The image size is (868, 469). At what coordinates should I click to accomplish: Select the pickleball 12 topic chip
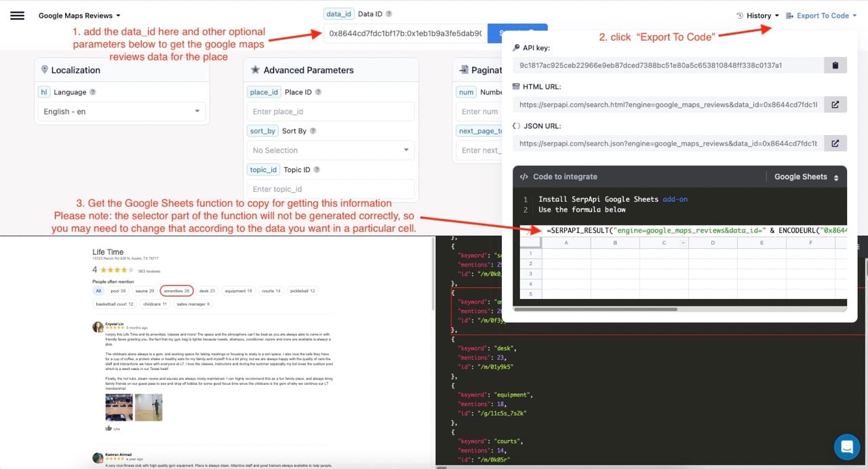pyautogui.click(x=302, y=291)
